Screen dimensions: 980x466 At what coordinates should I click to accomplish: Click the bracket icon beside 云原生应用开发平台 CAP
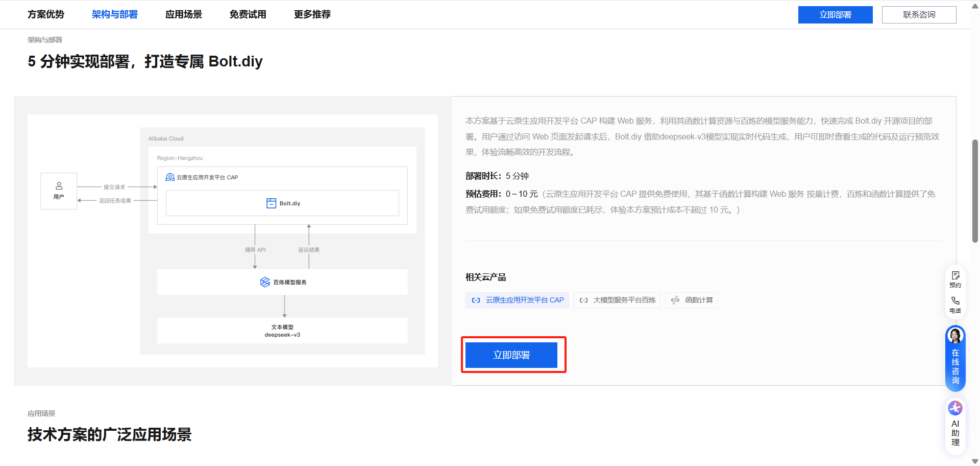476,300
